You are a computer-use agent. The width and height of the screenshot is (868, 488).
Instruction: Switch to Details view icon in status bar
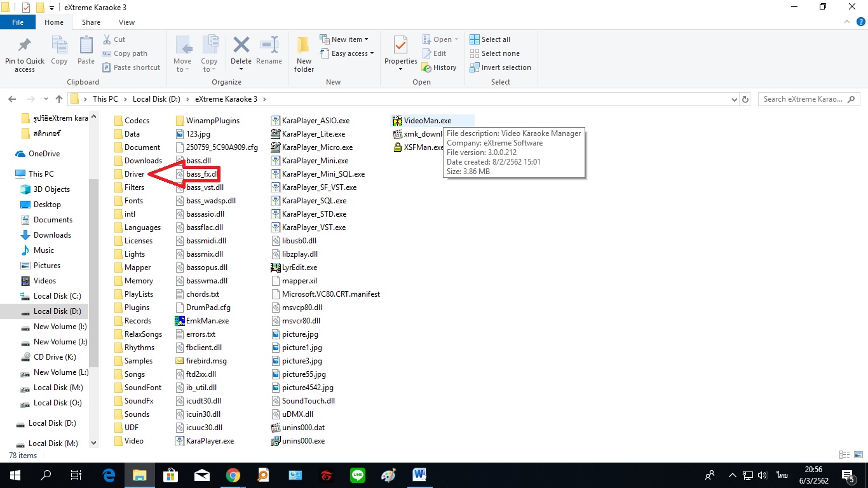coord(844,455)
